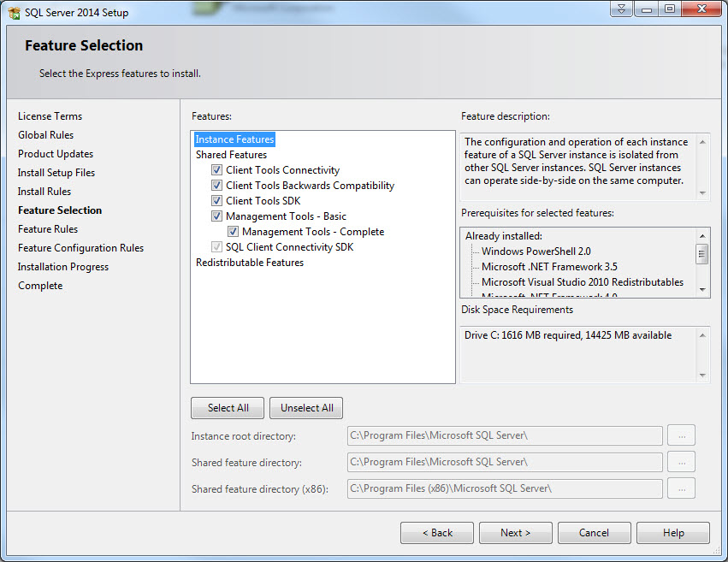Select Microsoft Visual Studio 2010 Redistributables
The height and width of the screenshot is (562, 728).
click(583, 281)
